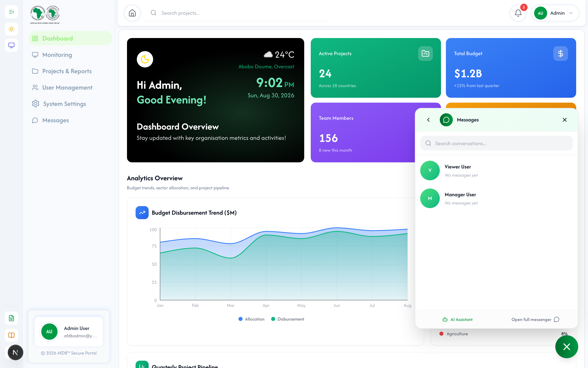Focus the Search projects field

(237, 13)
